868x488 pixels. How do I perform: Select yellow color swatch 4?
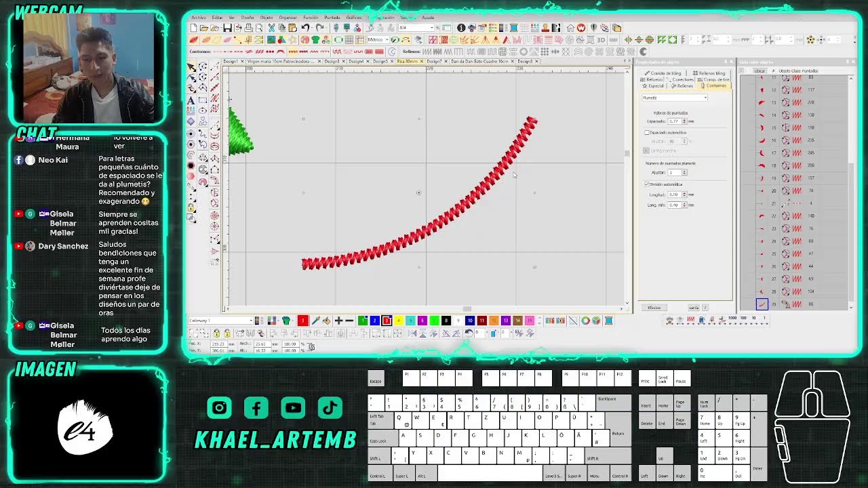(x=398, y=320)
